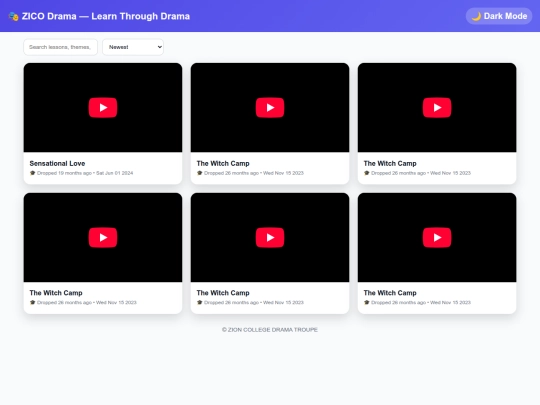Play the Sensational Love video
Viewport: 540px width, 405px height.
[103, 108]
